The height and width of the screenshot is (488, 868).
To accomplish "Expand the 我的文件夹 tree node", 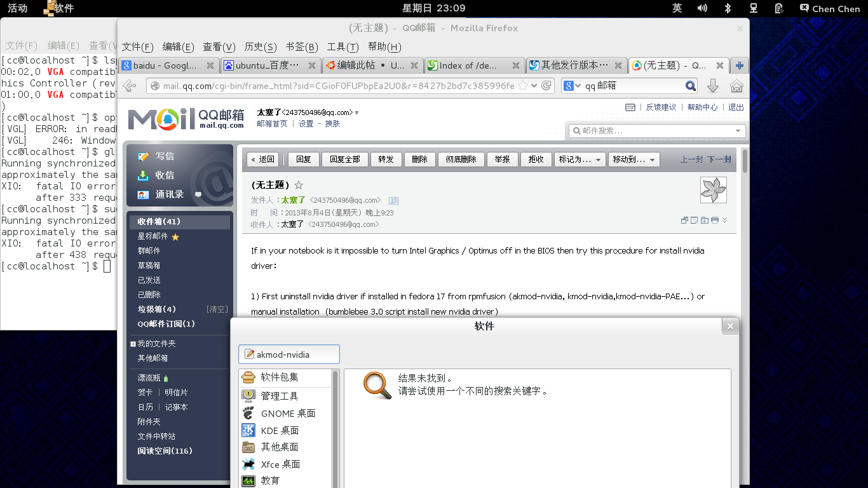I will tap(133, 344).
